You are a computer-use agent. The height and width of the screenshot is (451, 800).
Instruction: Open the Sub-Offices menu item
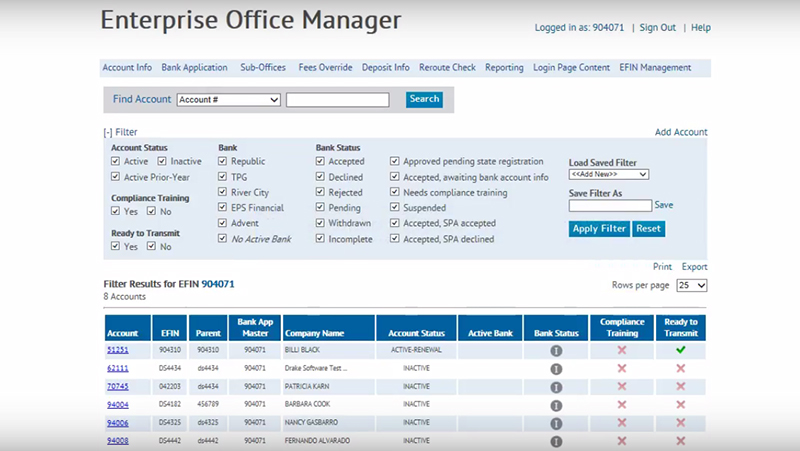pyautogui.click(x=263, y=68)
